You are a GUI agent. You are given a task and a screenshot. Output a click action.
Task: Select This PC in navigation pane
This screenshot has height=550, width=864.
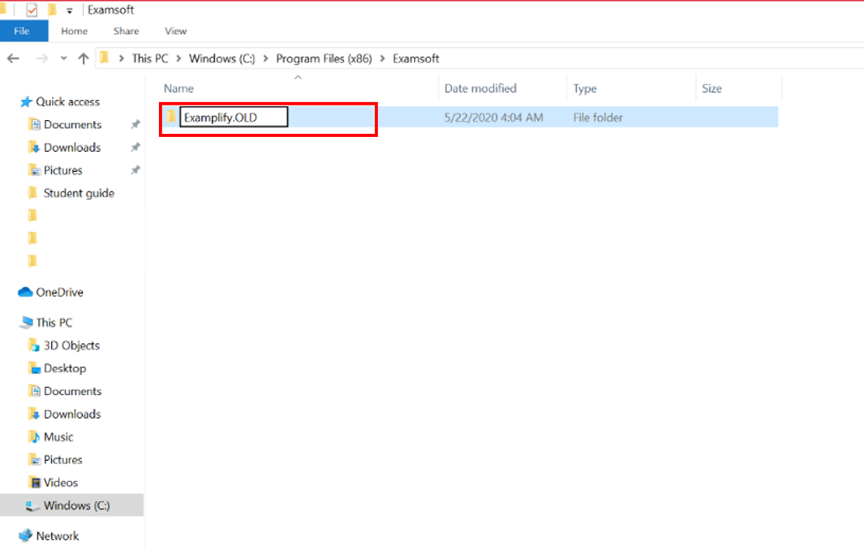click(54, 322)
